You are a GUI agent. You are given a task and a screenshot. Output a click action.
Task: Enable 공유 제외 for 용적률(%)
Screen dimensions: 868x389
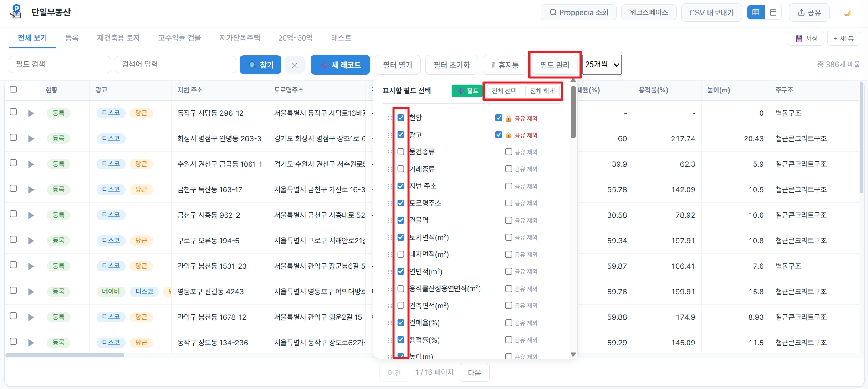509,340
